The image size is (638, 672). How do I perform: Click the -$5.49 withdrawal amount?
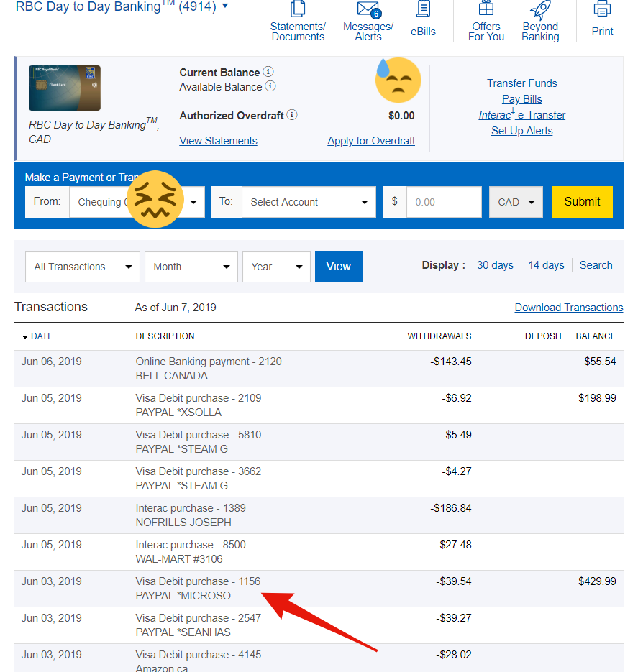pos(457,435)
